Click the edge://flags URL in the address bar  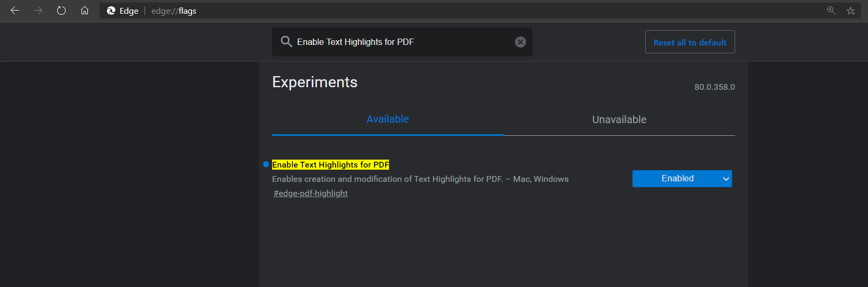point(174,11)
